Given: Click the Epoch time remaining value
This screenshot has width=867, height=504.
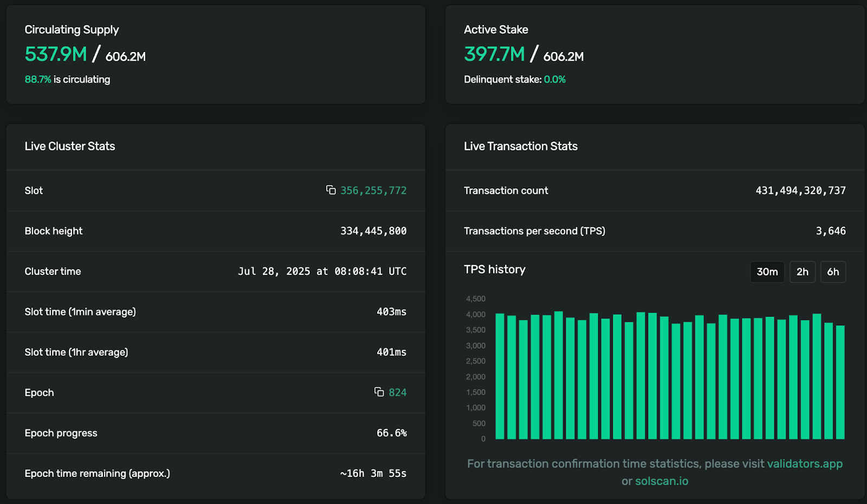Looking at the screenshot, I should 373,473.
